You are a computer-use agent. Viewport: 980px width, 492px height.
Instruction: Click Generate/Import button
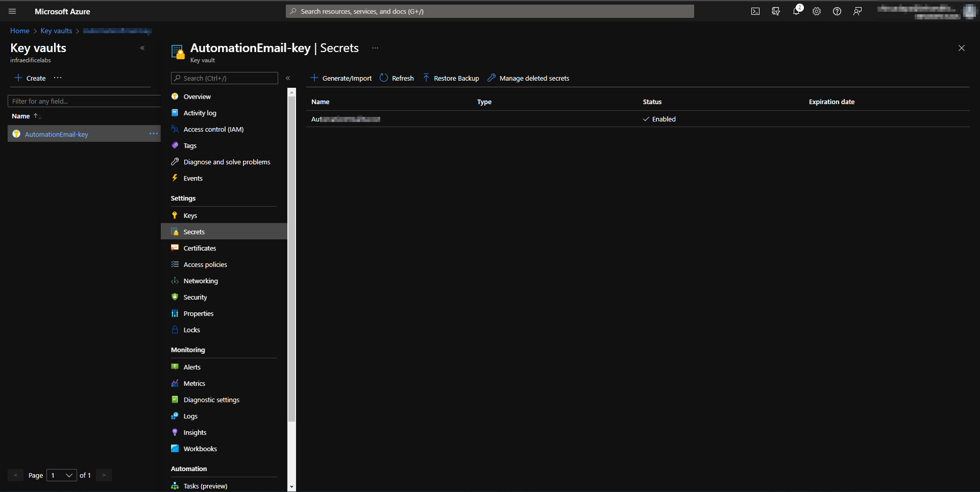point(341,78)
